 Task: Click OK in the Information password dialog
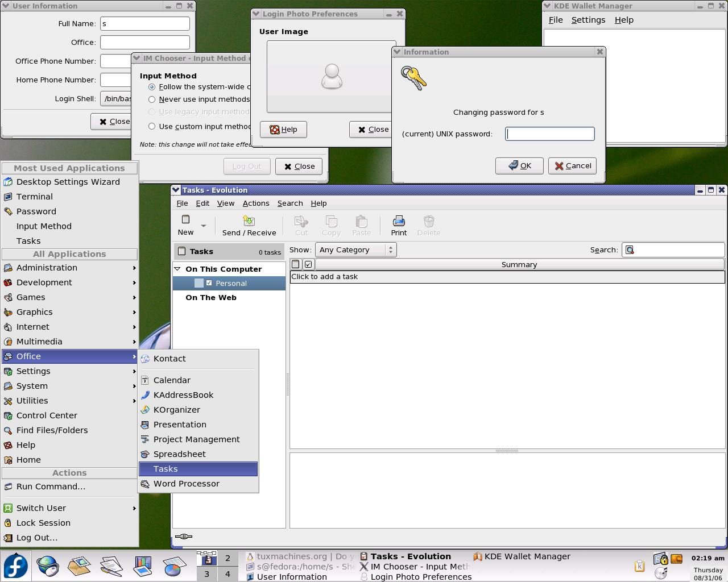tap(519, 166)
